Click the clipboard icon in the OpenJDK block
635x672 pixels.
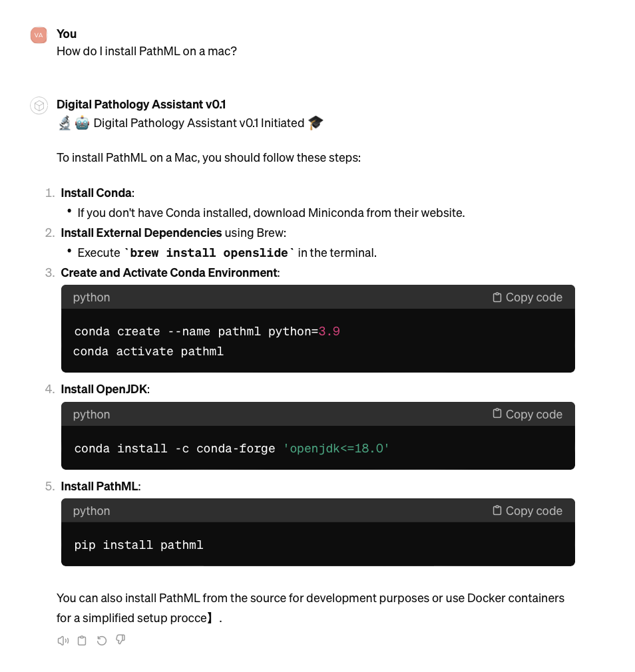click(497, 413)
